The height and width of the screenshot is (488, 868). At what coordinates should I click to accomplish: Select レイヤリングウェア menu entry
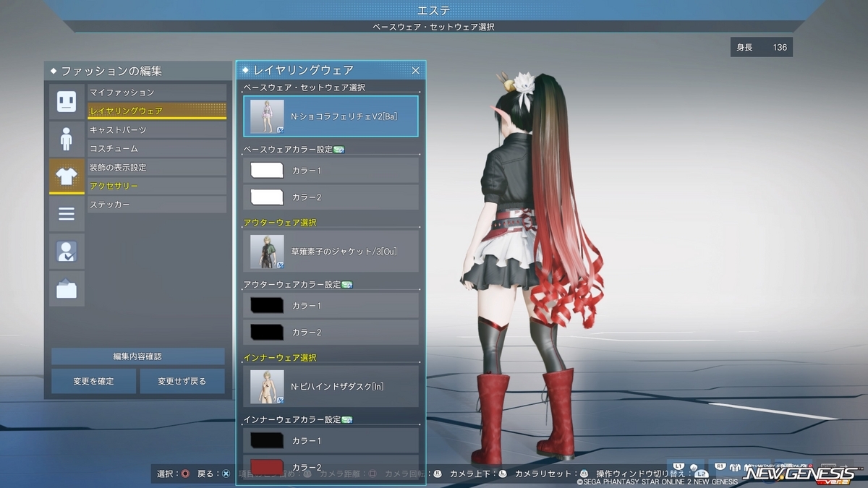[x=157, y=111]
